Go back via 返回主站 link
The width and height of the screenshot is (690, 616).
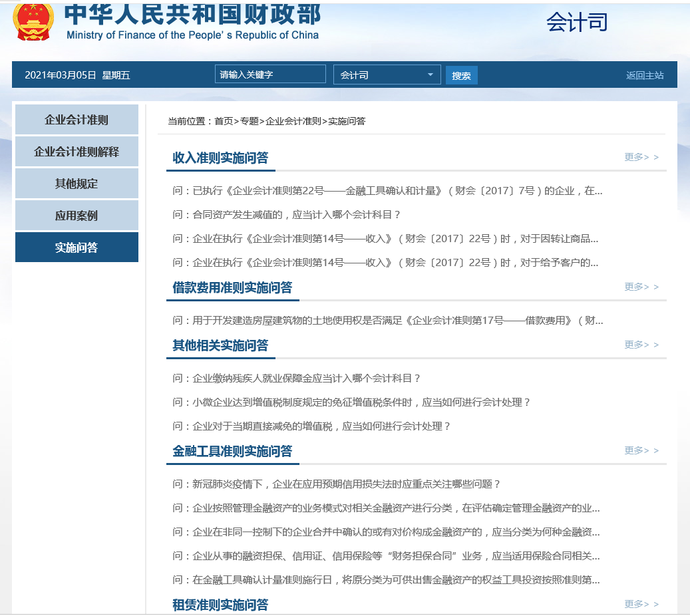645,75
